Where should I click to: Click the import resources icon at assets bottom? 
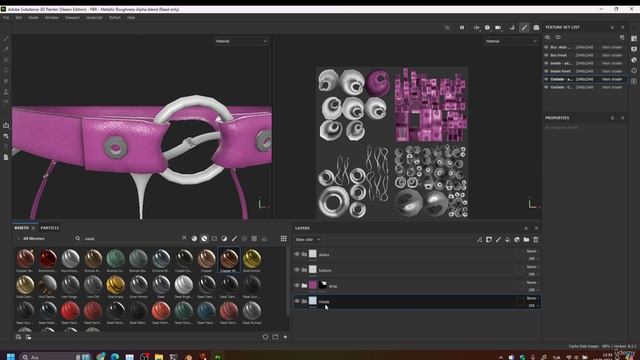pos(285,337)
